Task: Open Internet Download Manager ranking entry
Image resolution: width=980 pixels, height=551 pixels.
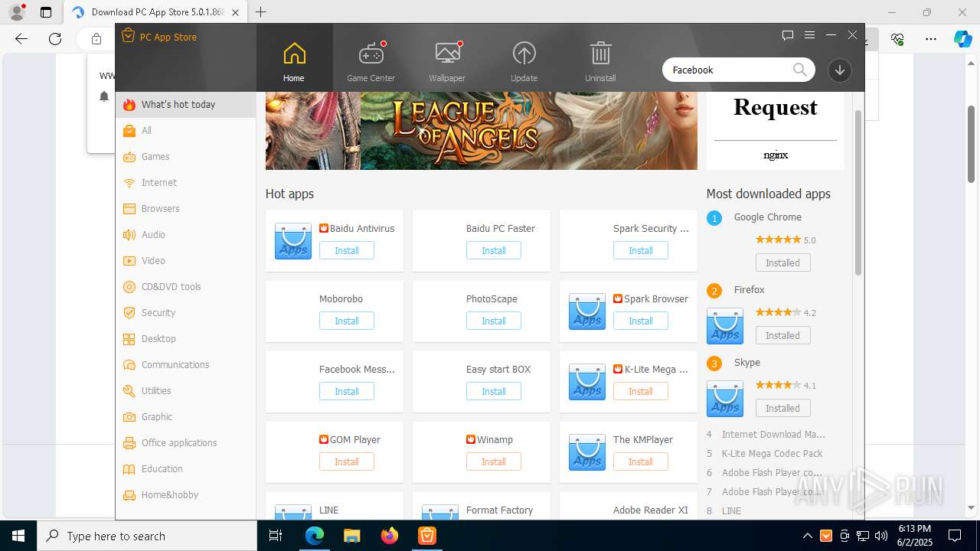Action: 773,435
